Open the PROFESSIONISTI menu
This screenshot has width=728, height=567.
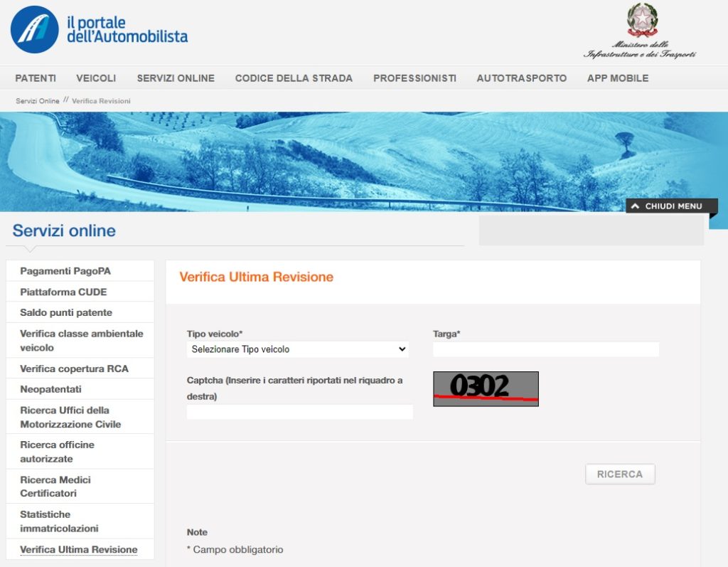pos(414,78)
